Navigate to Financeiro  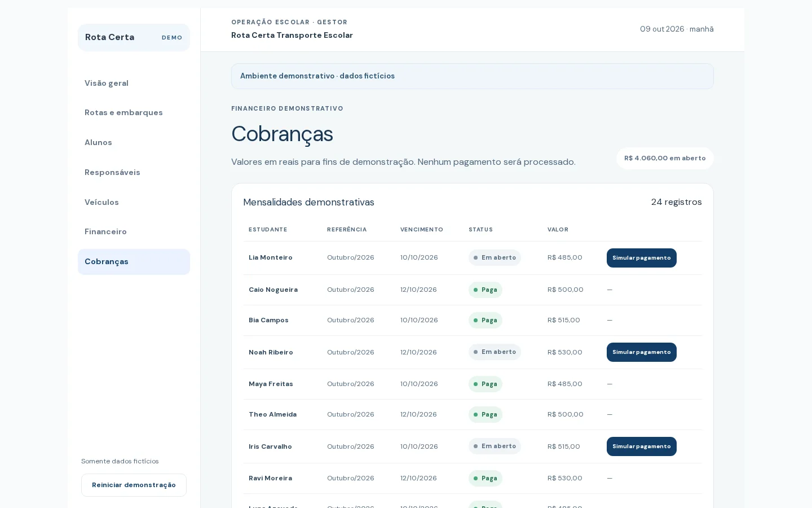click(x=134, y=231)
